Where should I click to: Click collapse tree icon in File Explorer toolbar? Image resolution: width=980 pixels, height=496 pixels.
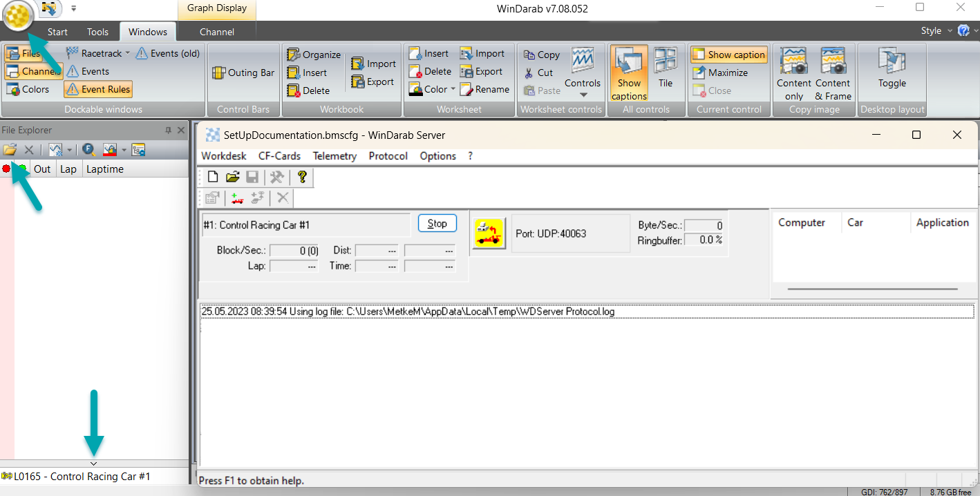pyautogui.click(x=138, y=149)
